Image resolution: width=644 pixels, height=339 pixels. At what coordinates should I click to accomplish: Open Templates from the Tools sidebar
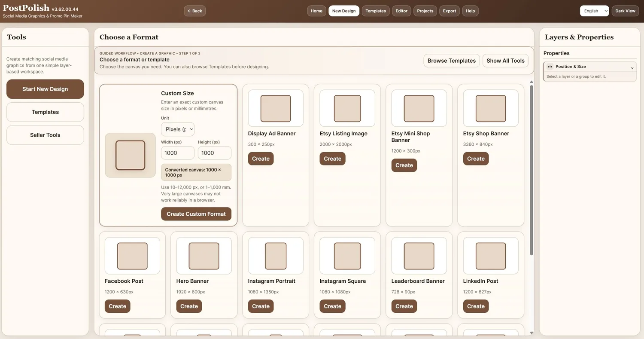click(x=45, y=112)
